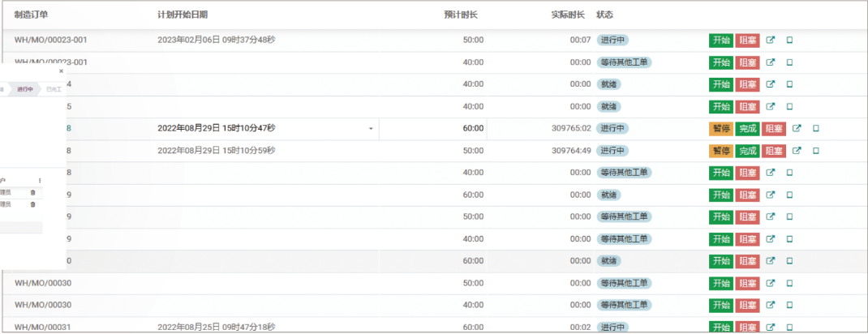Open external link icon in first row

click(x=771, y=40)
